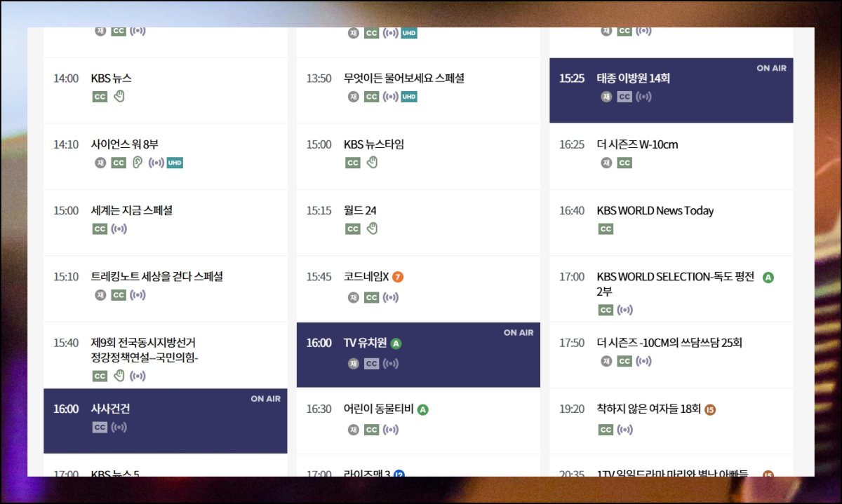Click the green A rating badge beside 어린이 동물티비
The image size is (842, 504).
tap(423, 409)
